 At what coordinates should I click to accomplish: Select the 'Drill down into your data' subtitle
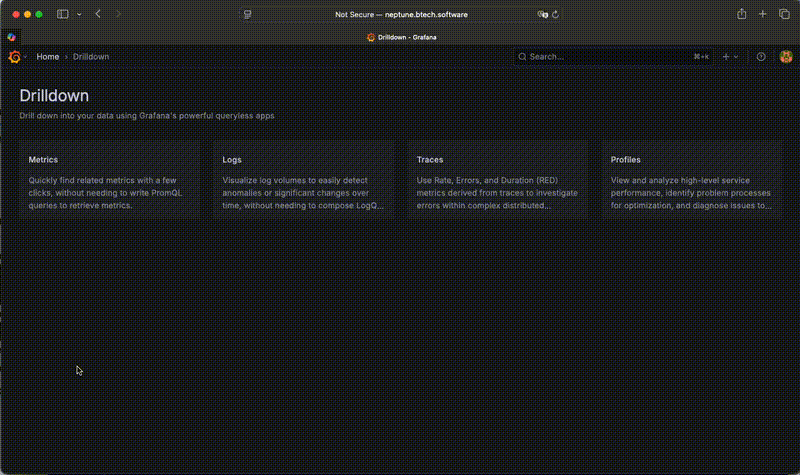[147, 116]
